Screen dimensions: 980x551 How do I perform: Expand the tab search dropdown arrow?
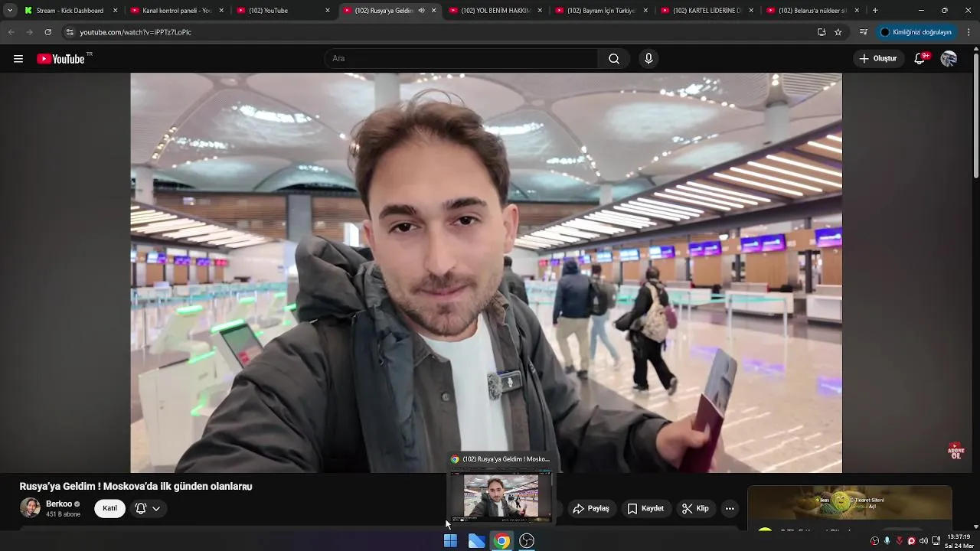10,11
